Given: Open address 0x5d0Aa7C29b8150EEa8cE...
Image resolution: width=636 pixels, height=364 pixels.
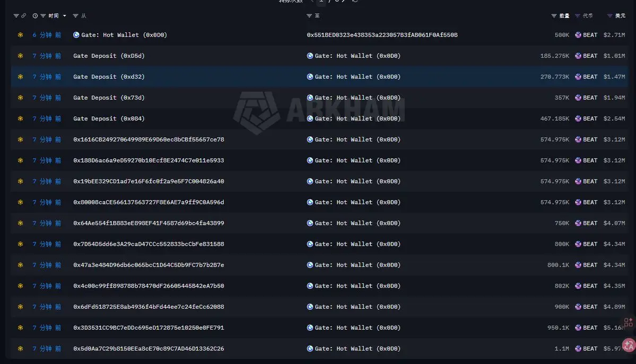Looking at the screenshot, I should pos(149,349).
